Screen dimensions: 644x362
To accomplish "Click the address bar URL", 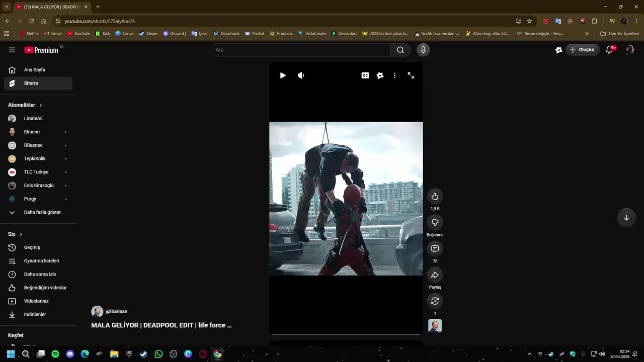I will coord(100,21).
